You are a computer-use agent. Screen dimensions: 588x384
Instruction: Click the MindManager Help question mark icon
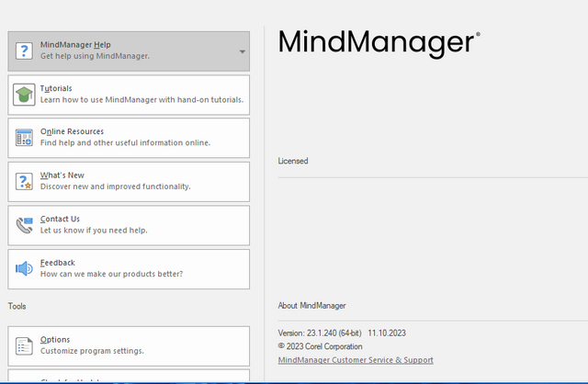pos(24,51)
